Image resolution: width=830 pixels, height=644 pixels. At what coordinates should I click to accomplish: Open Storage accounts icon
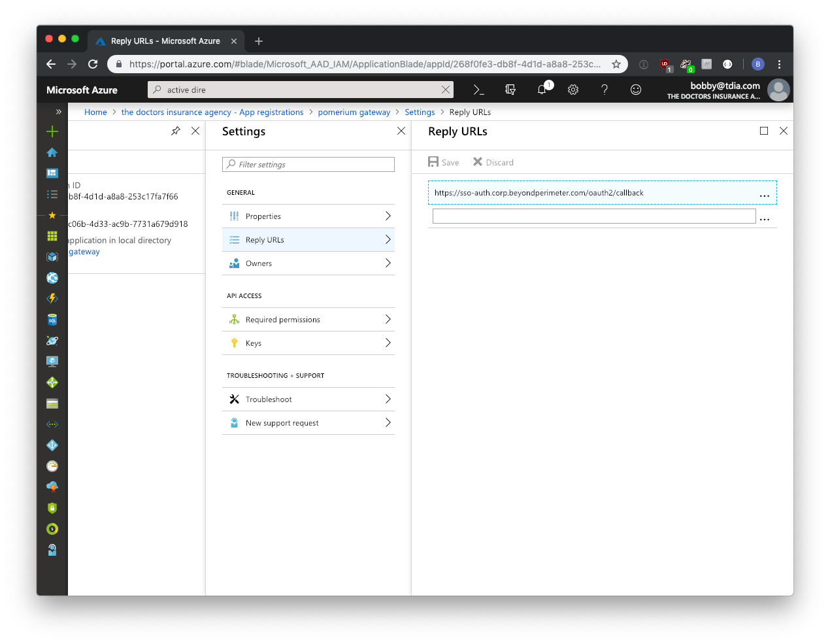[52, 403]
